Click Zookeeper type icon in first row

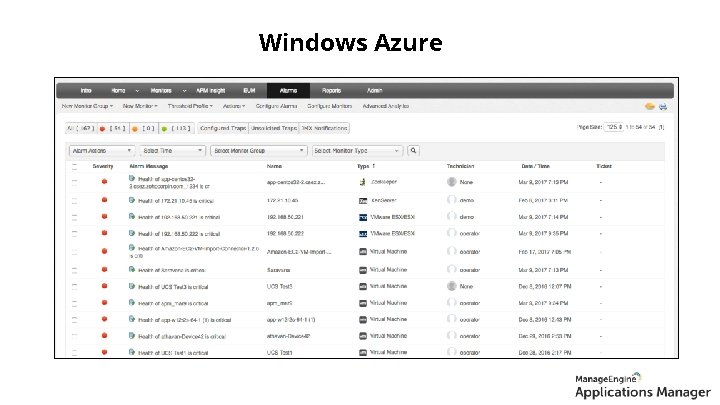363,182
